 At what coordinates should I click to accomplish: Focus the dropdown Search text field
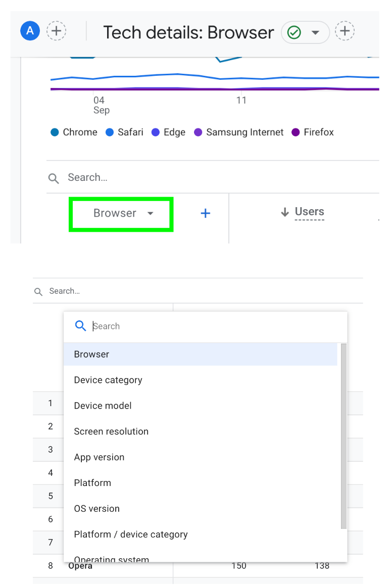pyautogui.click(x=218, y=326)
